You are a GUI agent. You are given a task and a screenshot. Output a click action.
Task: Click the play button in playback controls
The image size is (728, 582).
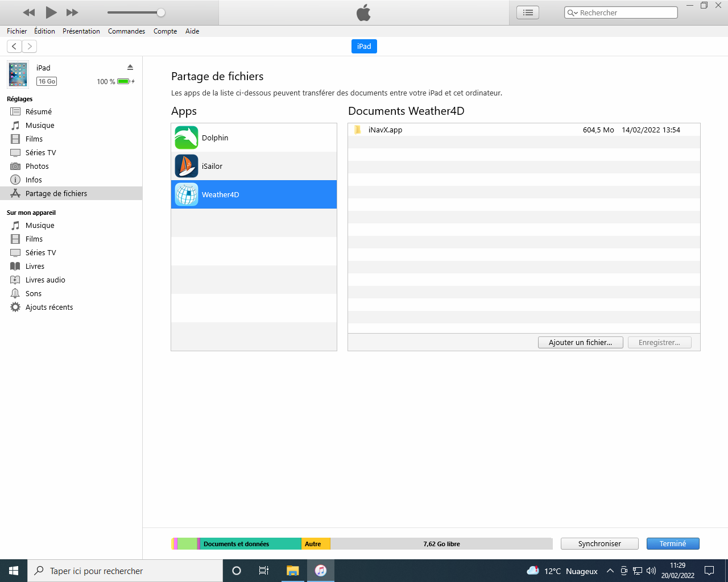coord(51,12)
